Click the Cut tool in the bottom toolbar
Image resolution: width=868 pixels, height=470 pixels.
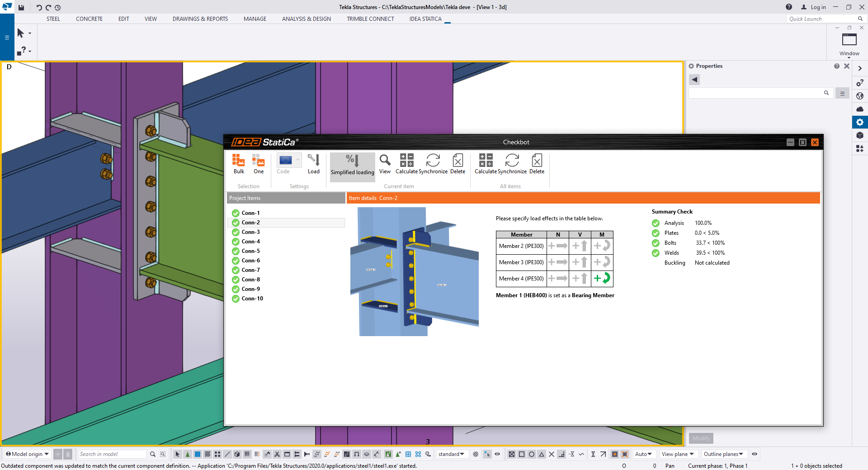pyautogui.click(x=277, y=454)
